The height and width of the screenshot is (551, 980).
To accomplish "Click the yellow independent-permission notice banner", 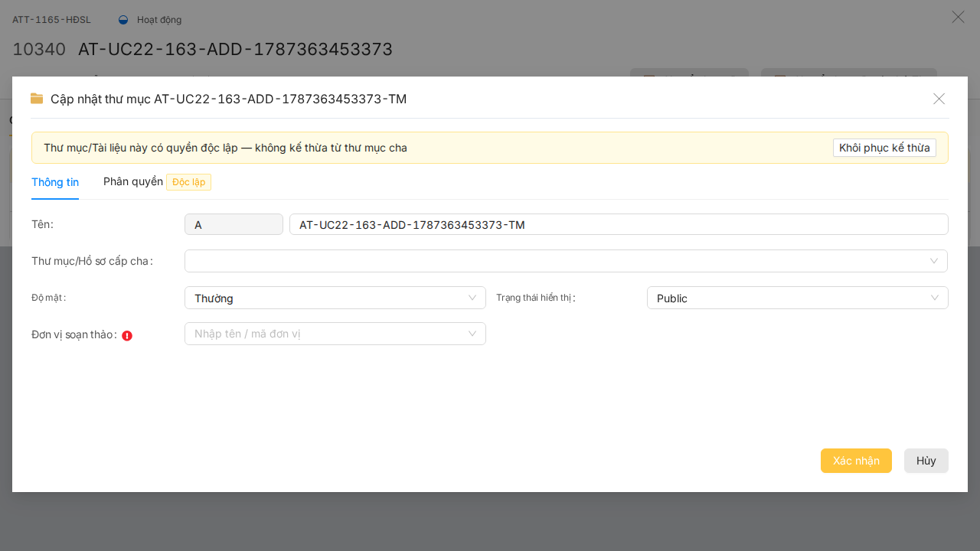I will [x=490, y=148].
